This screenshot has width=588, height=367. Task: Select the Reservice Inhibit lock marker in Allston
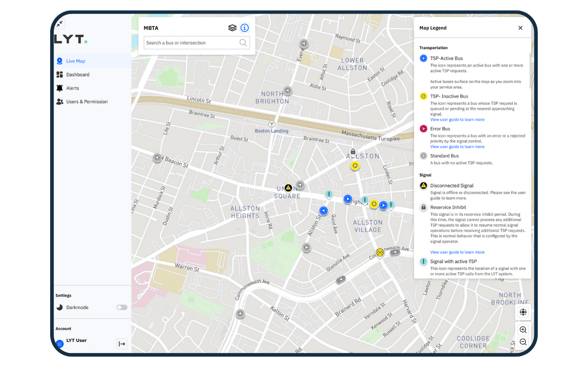353,152
